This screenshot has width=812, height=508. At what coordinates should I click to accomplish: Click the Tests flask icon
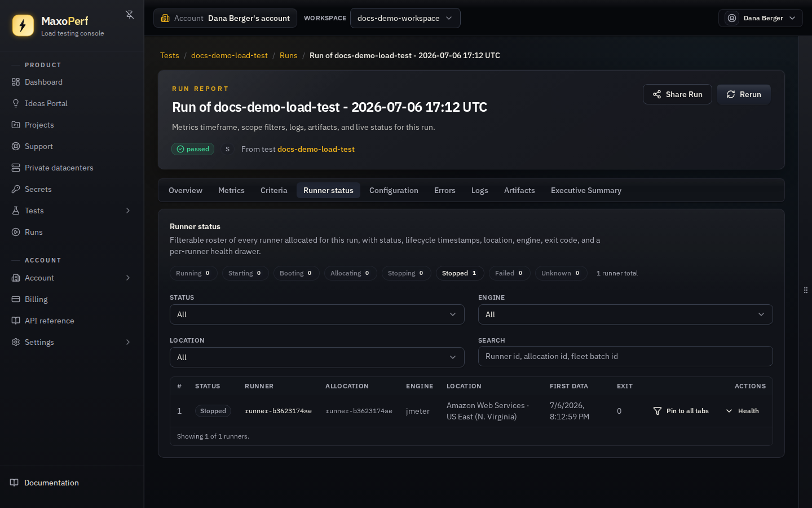(x=16, y=211)
